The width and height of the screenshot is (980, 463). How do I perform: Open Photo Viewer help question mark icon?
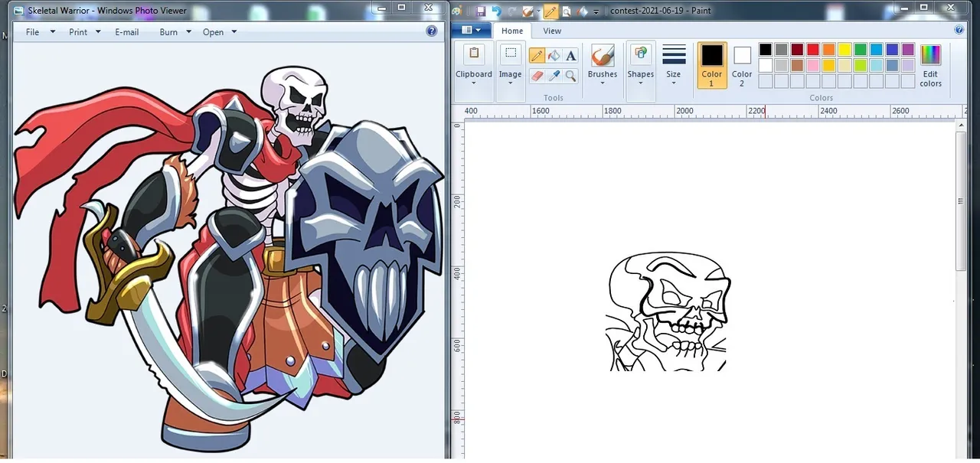pyautogui.click(x=432, y=31)
